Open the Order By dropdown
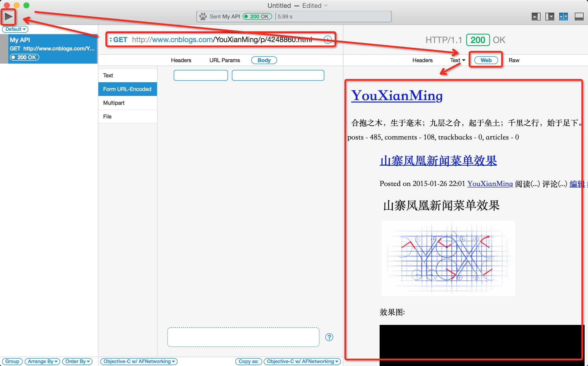Image resolution: width=588 pixels, height=366 pixels. [x=77, y=361]
